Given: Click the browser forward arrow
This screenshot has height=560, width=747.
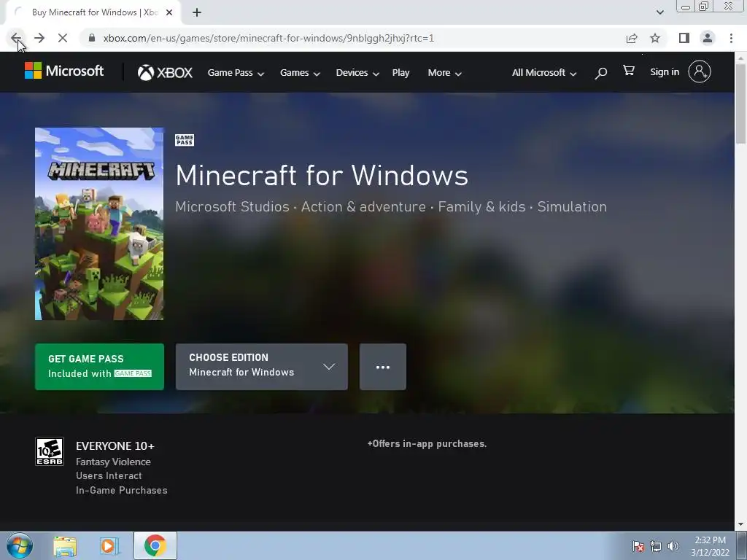Looking at the screenshot, I should [39, 38].
